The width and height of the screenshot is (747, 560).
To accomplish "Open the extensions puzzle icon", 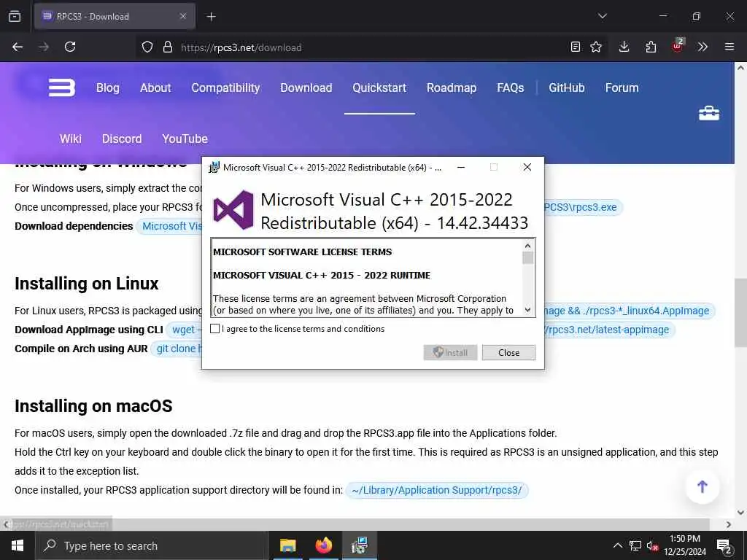I will click(651, 47).
